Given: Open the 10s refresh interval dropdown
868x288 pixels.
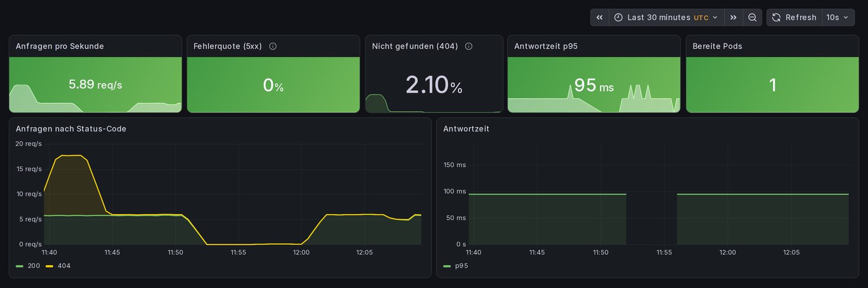Looking at the screenshot, I should click(838, 17).
